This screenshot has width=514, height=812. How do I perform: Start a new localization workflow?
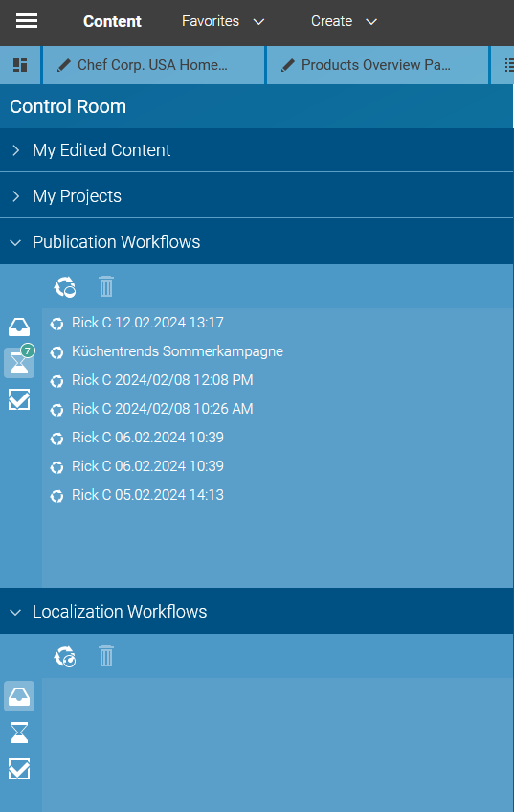pyautogui.click(x=65, y=656)
